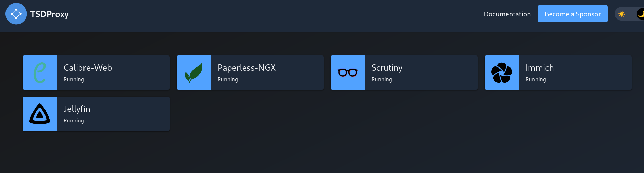Open the Jellyfin title link

click(77, 109)
